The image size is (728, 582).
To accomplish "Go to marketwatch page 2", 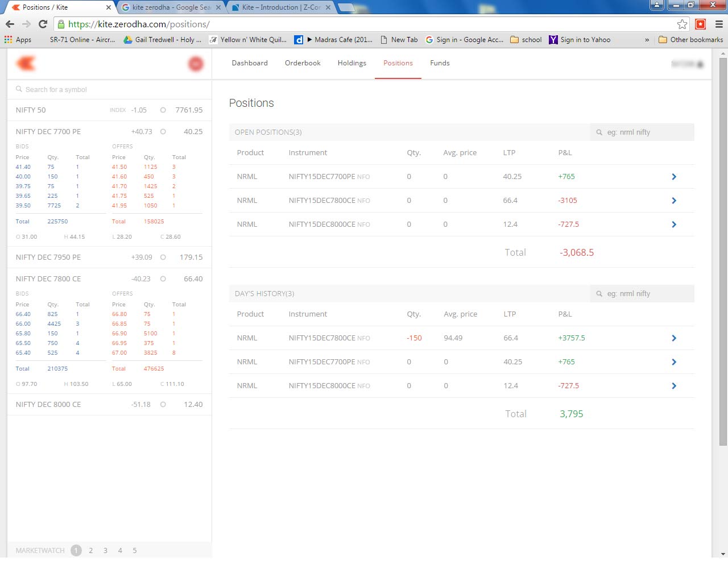I will click(91, 551).
